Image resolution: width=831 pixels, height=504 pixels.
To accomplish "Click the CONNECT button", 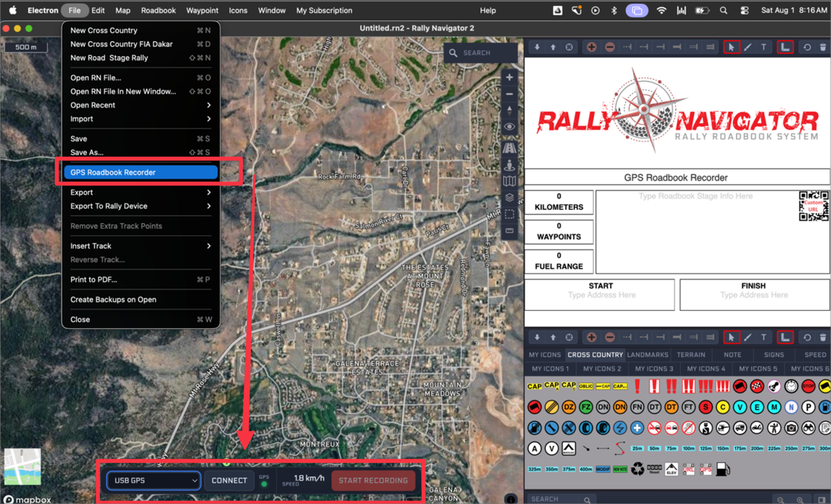I will (x=229, y=480).
